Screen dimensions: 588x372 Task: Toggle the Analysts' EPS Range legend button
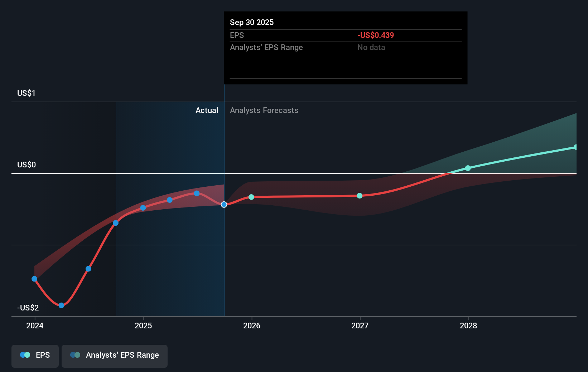click(x=115, y=356)
